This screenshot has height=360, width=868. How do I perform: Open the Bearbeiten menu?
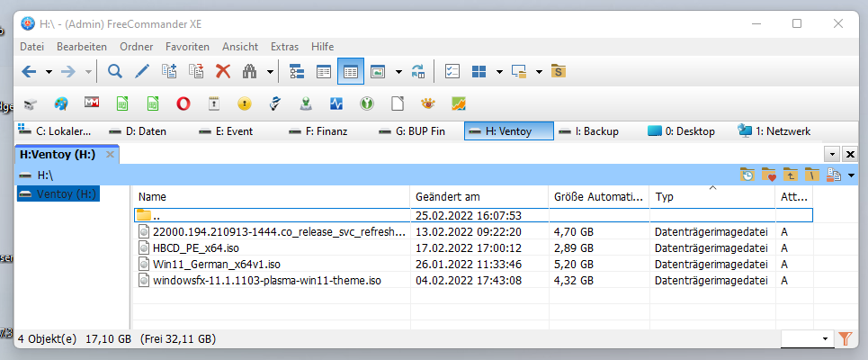[x=81, y=47]
